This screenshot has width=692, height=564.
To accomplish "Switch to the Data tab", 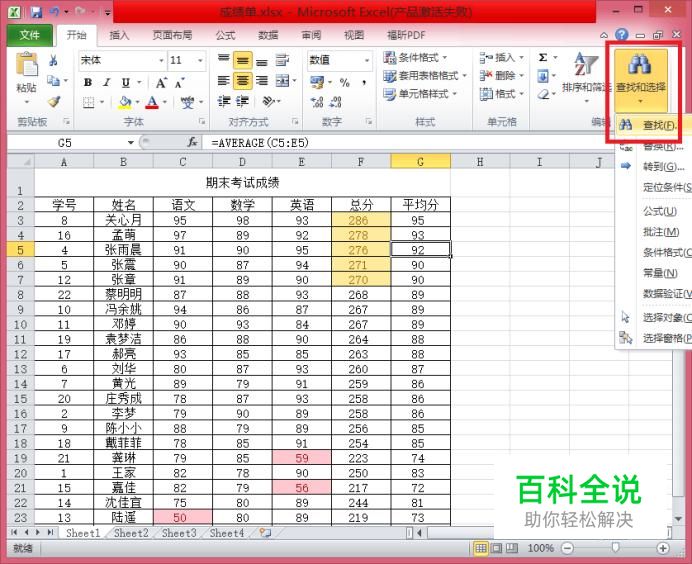I will coord(268,35).
